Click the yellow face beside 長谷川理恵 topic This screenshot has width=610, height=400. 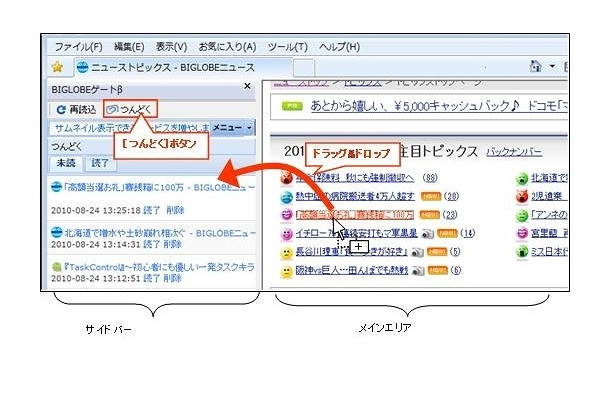(x=286, y=252)
